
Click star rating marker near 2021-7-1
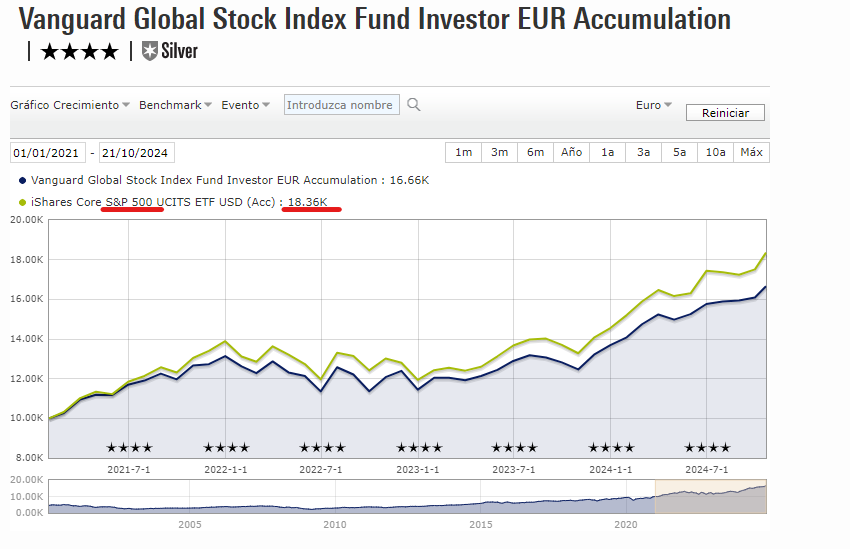tap(129, 448)
